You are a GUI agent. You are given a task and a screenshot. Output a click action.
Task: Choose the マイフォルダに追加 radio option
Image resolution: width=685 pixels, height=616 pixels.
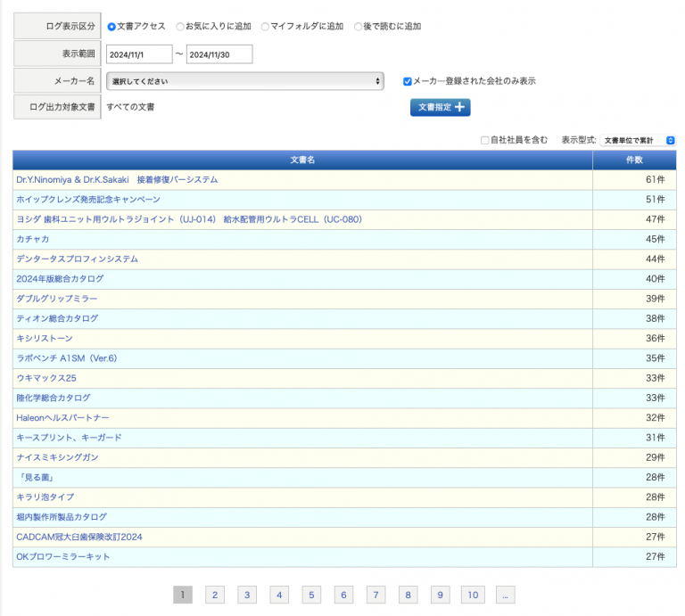(265, 27)
